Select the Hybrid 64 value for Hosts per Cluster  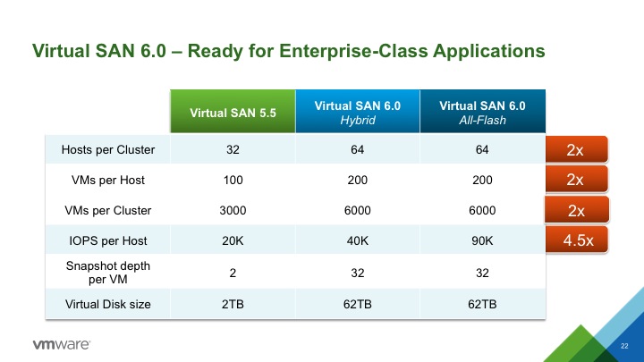click(x=357, y=150)
